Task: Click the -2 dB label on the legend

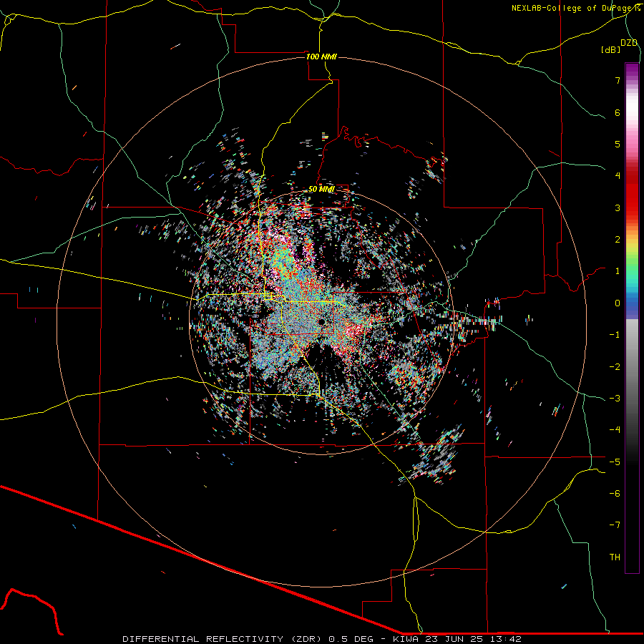Action: [x=615, y=367]
